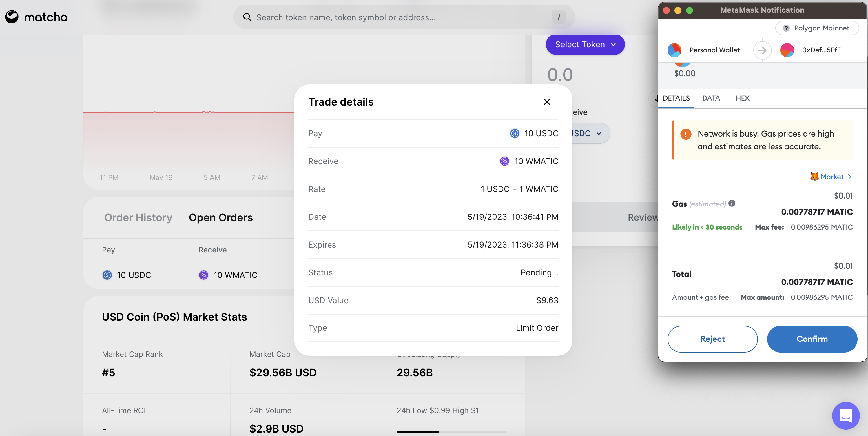
Task: Click the 0xDef...5EfF recipient avatar
Action: pos(787,50)
